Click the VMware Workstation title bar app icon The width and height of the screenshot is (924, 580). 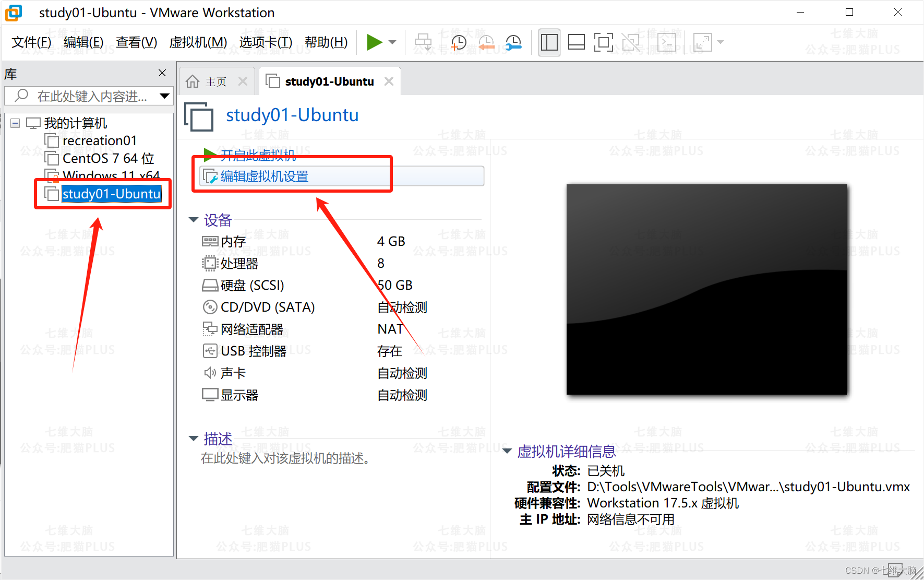[x=14, y=13]
